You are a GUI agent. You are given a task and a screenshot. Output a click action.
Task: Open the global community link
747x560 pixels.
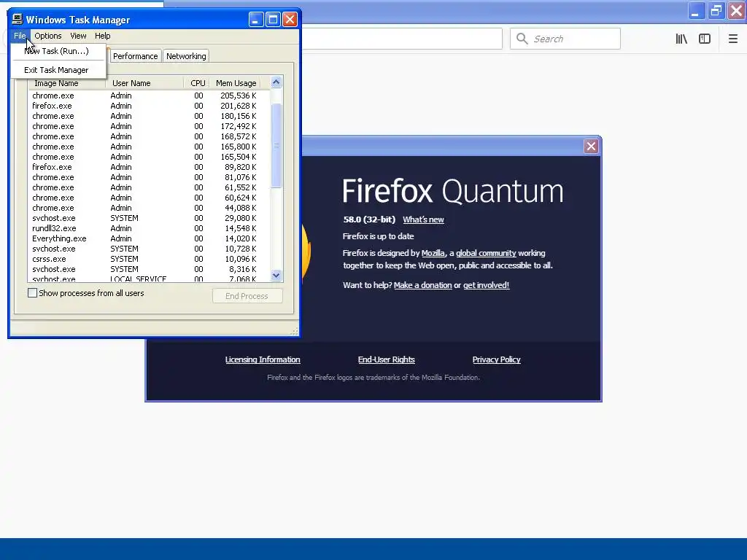click(x=486, y=253)
